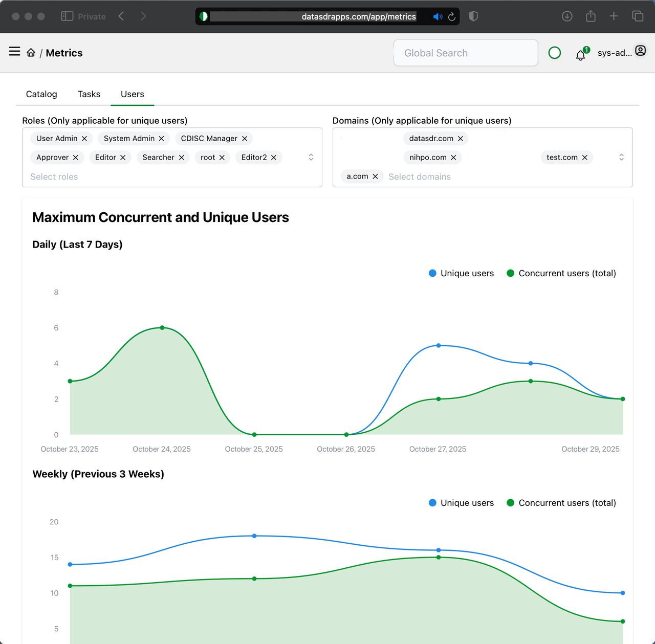
Task: Click the home breadcrumb icon
Action: [x=31, y=52]
